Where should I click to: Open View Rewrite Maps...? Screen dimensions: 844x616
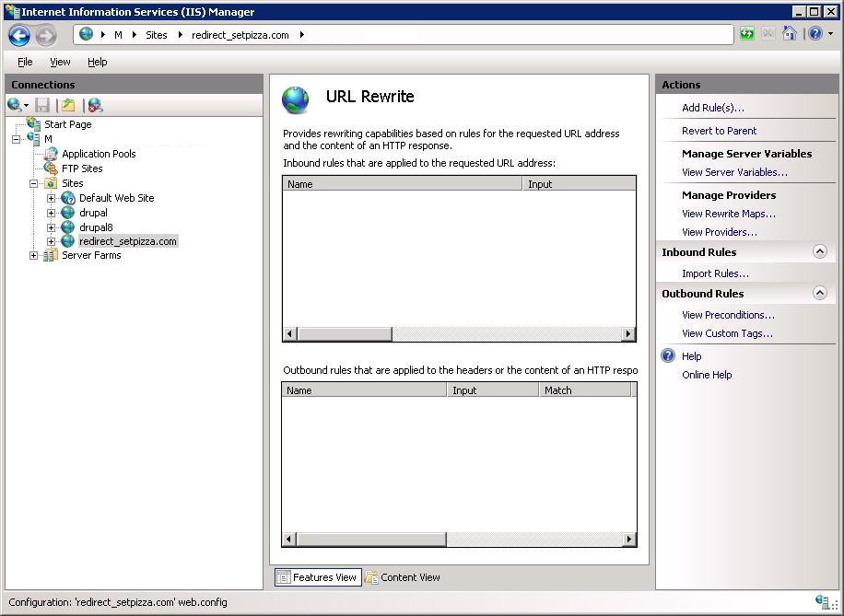coord(729,214)
